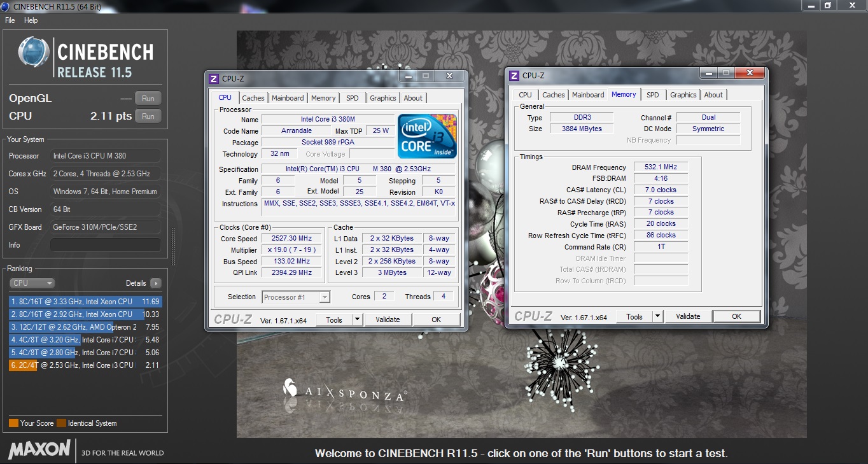
Task: Minimize the Cinebench main window
Action: tap(811, 5)
